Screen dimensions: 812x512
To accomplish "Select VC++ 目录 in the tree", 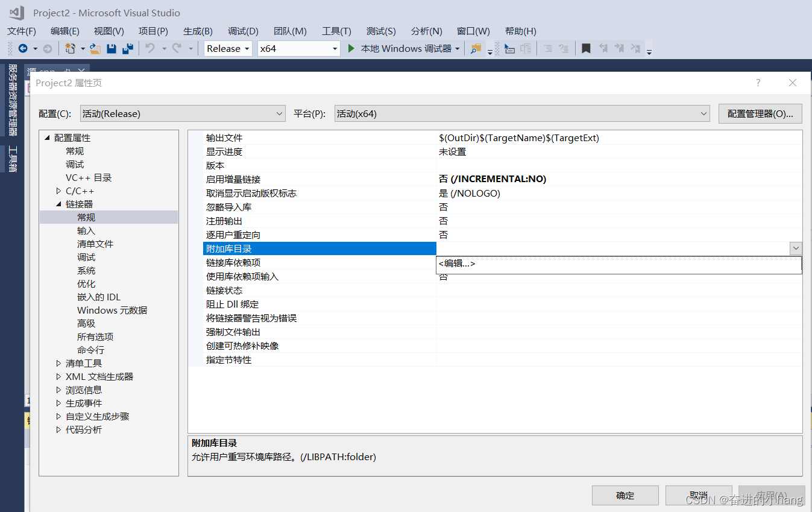I will click(89, 178).
